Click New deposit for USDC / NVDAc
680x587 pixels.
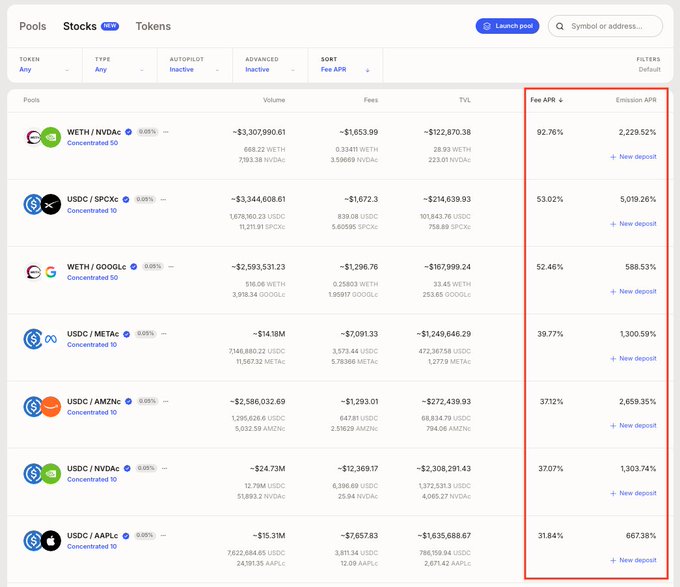[x=633, y=493]
